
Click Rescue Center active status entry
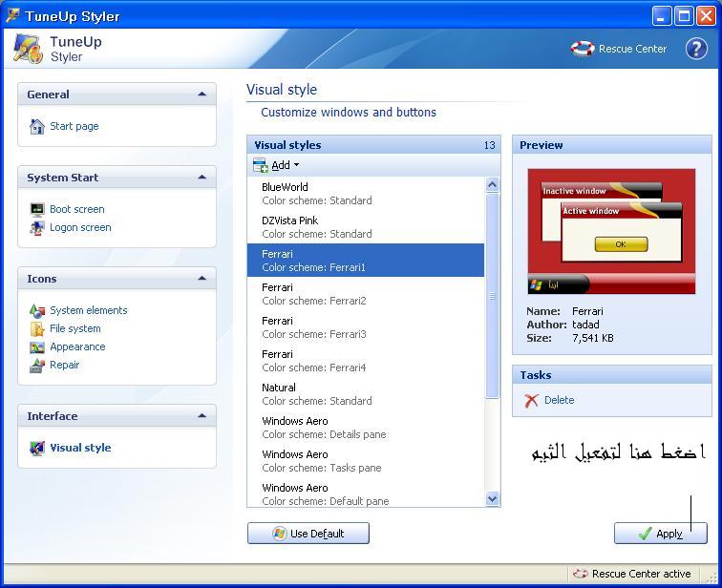click(632, 574)
